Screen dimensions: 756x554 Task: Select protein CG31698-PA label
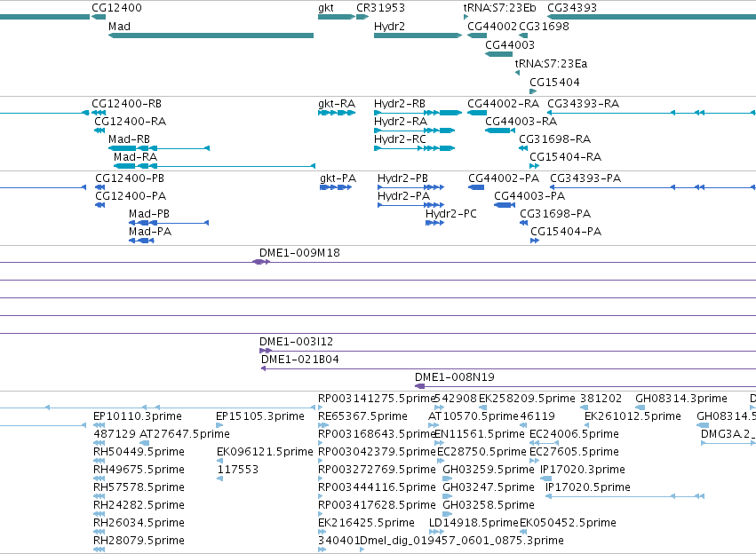[x=555, y=214]
